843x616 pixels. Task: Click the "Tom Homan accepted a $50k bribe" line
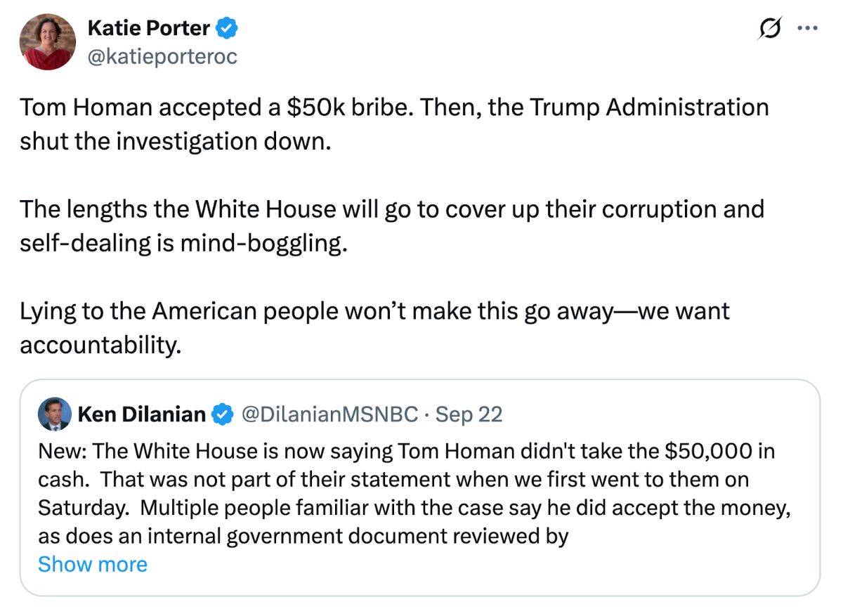393,107
